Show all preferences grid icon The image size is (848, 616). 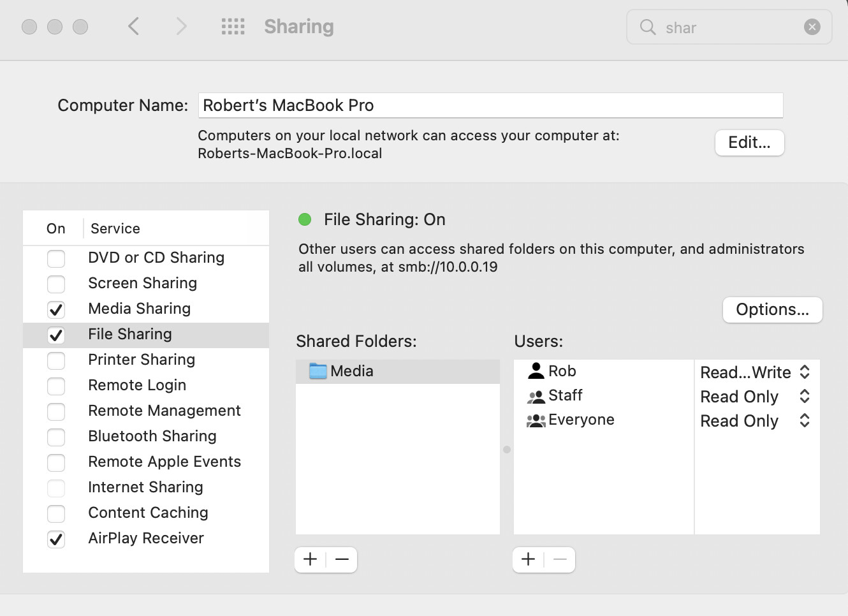click(233, 26)
